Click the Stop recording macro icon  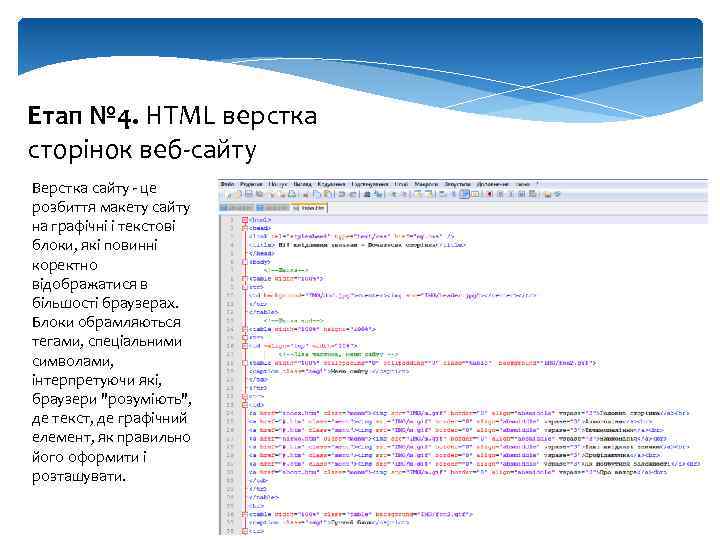tap(500, 195)
